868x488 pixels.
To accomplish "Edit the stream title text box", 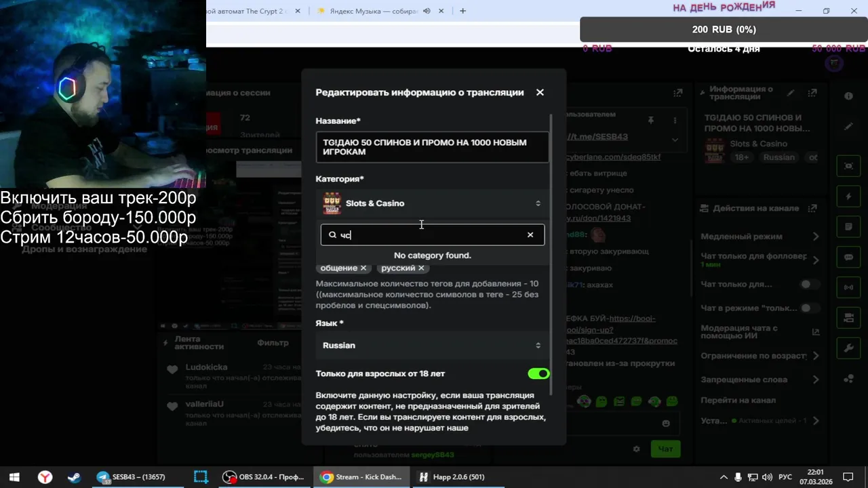I will tap(432, 147).
